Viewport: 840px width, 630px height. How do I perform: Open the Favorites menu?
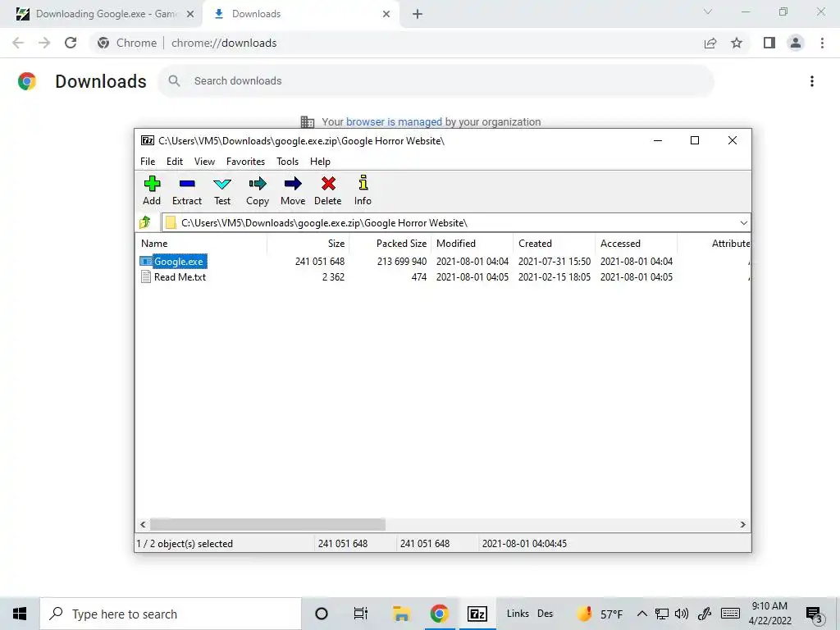245,162
